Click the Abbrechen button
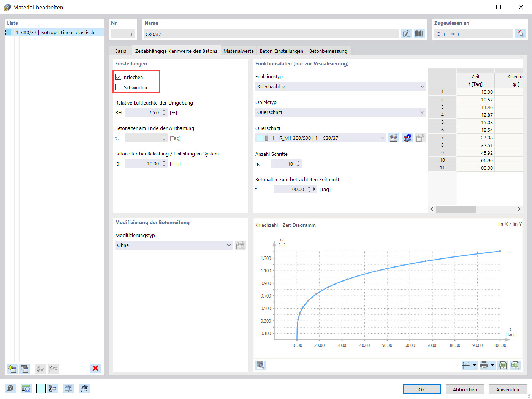This screenshot has width=532, height=399. 465,389
